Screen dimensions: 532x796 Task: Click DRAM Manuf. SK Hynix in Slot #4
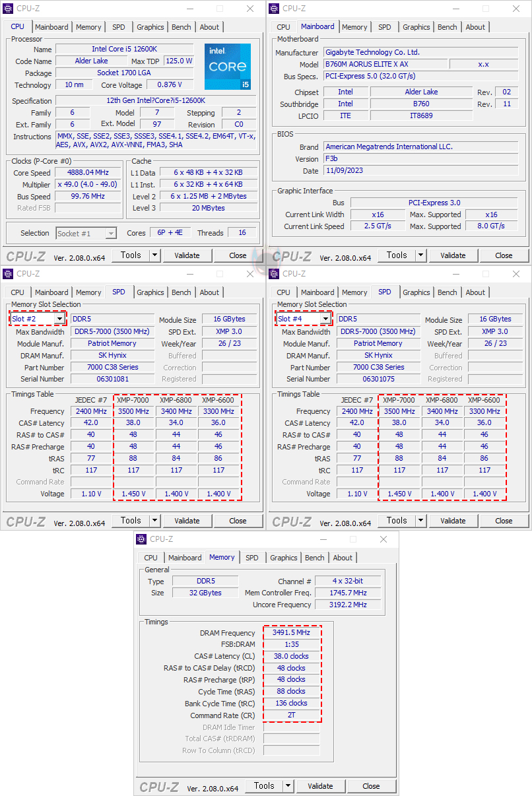pyautogui.click(x=378, y=356)
